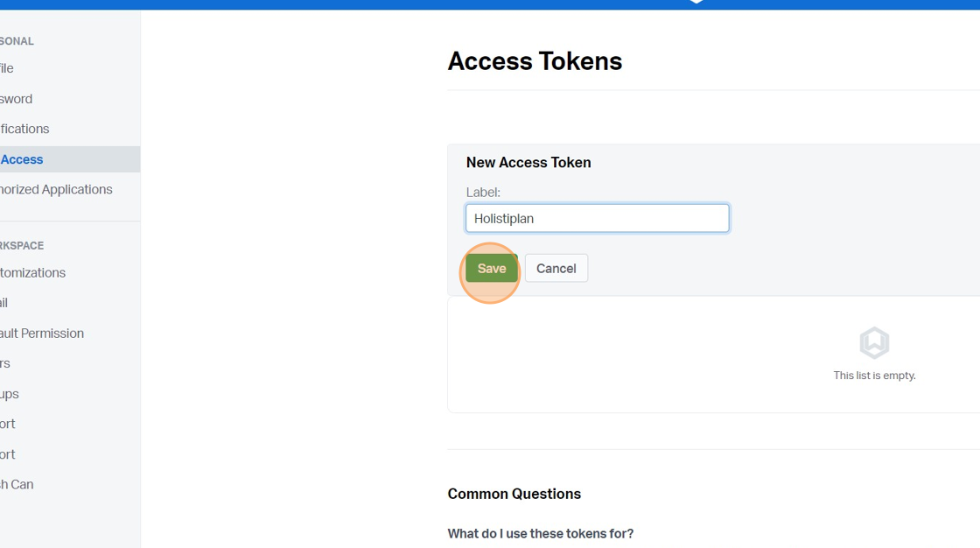980x548 pixels.
Task: Expand the blue arrow at the top bar
Action: (696, 3)
